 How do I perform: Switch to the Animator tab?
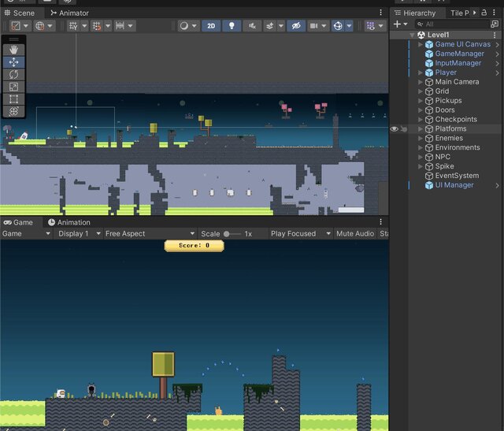[x=70, y=13]
